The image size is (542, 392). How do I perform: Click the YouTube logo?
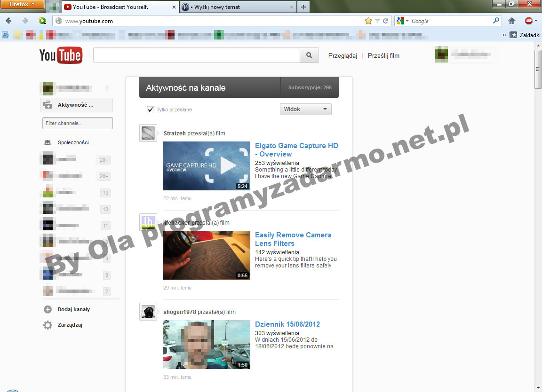[61, 55]
